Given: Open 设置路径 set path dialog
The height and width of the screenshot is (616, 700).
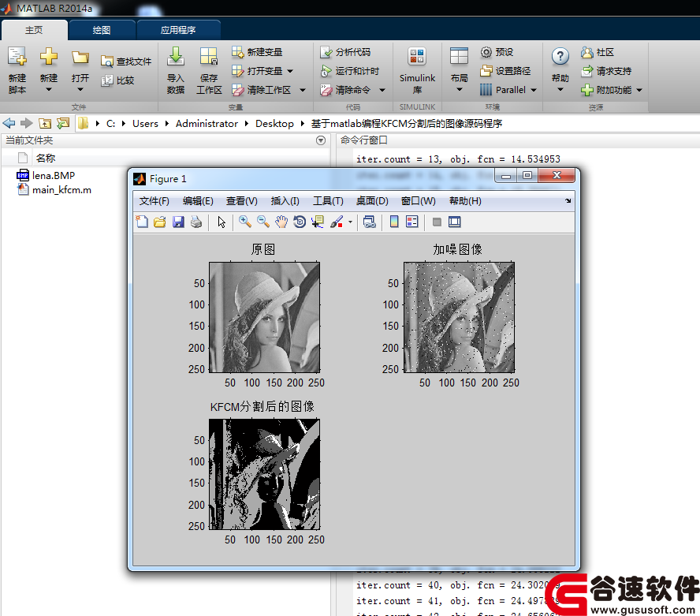Looking at the screenshot, I should click(505, 71).
